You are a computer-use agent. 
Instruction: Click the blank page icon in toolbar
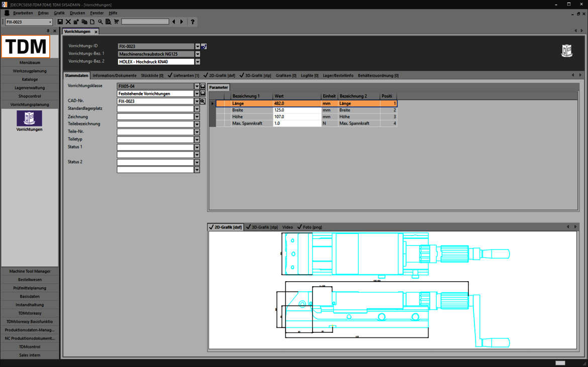pyautogui.click(x=92, y=22)
